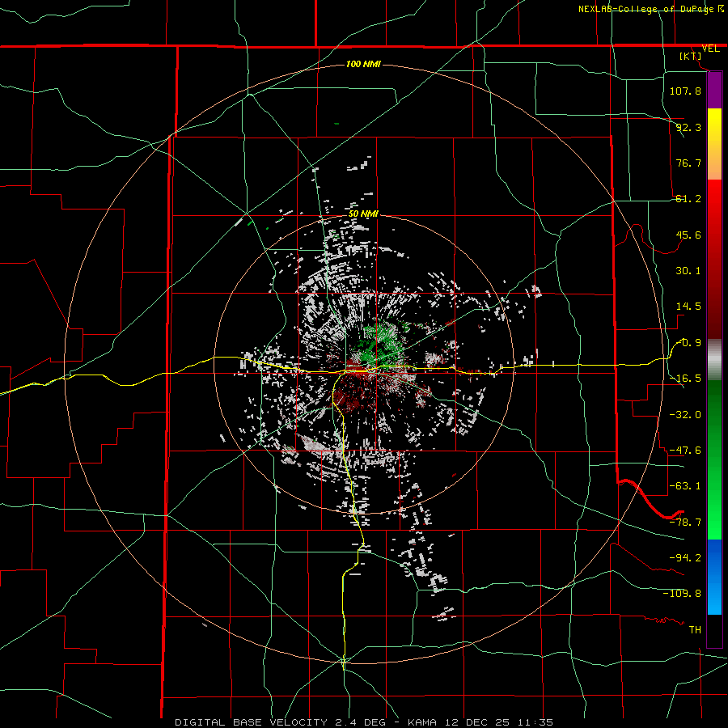Select the 76.7 velocity scale value

point(688,163)
